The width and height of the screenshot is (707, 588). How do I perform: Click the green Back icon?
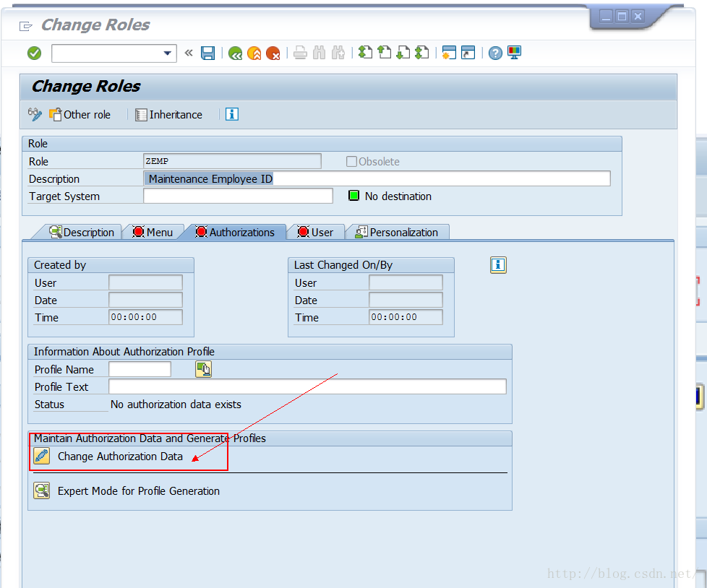point(235,53)
